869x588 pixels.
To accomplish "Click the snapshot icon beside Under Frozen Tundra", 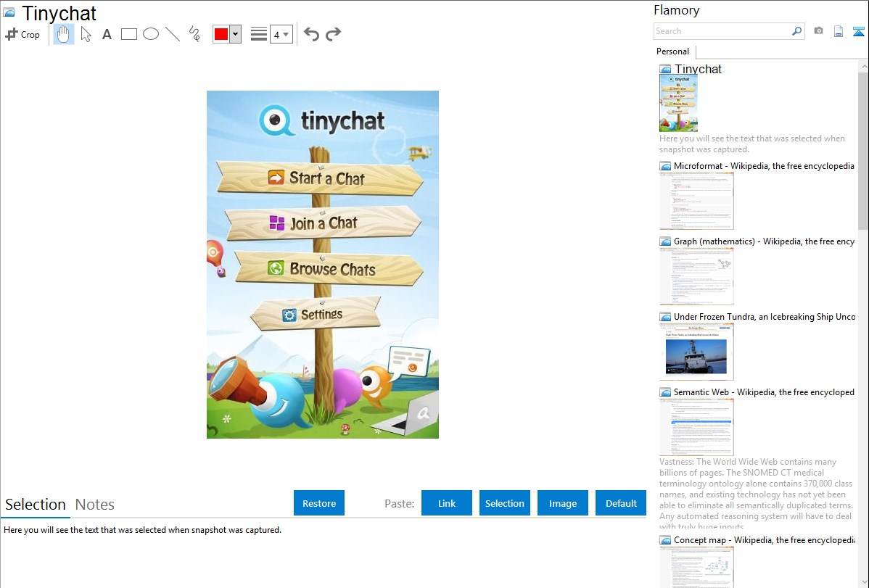I will pyautogui.click(x=665, y=316).
